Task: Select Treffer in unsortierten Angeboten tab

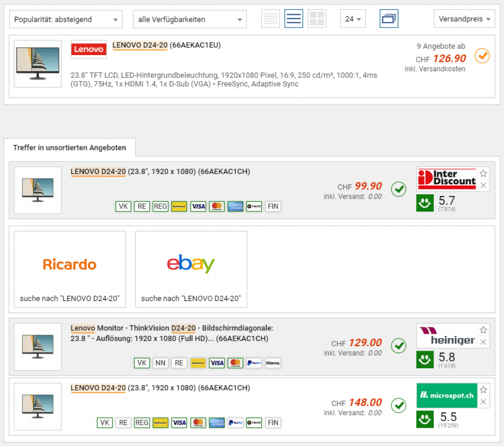Action: [x=69, y=148]
